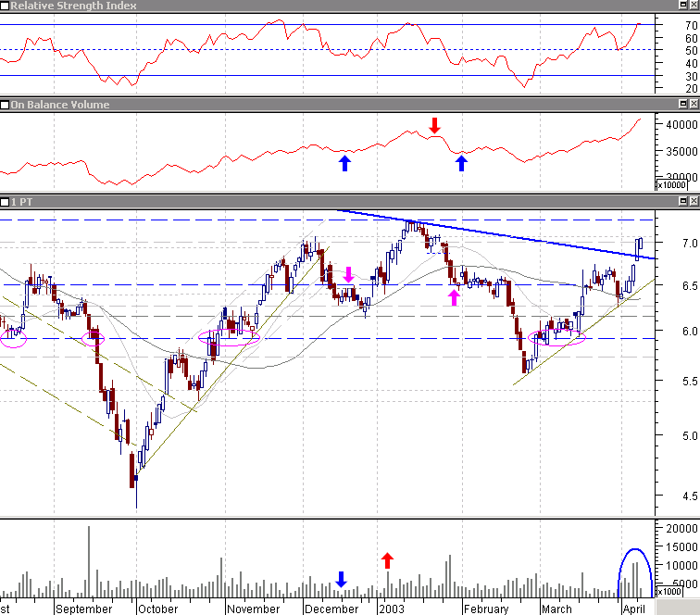Screen dimensions: 700x615
Task: Click the price axis value 6.5
Action: 690,286
